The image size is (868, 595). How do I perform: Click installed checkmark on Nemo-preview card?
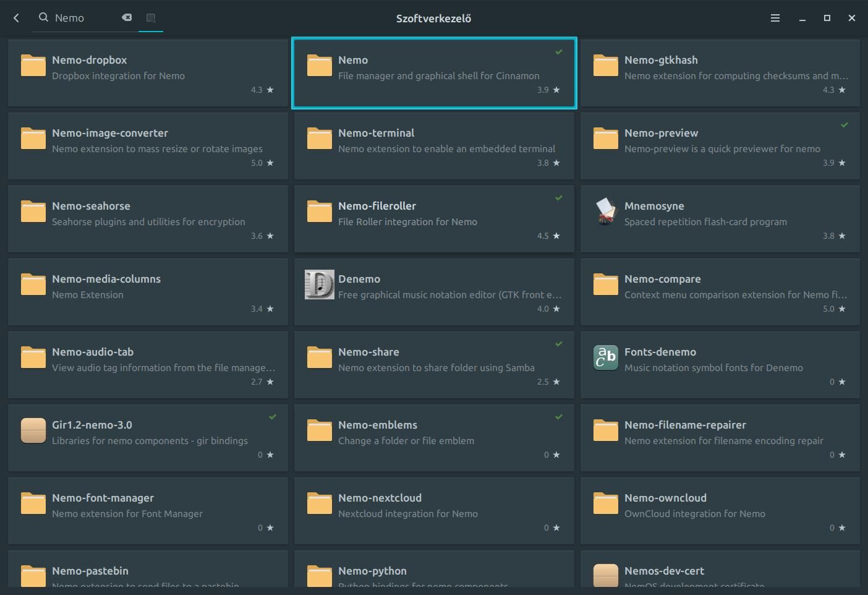(845, 125)
